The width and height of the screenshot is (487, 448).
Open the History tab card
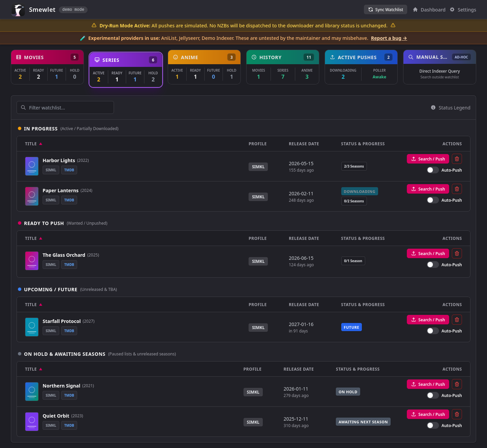[x=283, y=67]
